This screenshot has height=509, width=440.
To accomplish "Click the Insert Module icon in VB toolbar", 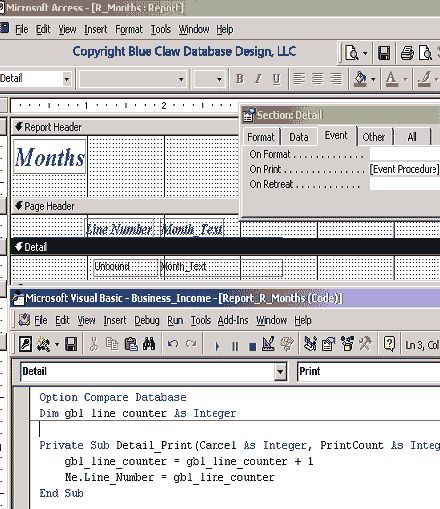I will tap(43, 344).
